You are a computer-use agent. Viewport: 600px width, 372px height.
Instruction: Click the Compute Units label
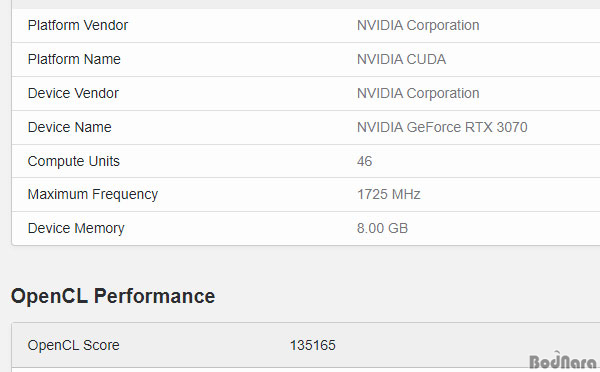pyautogui.click(x=73, y=162)
